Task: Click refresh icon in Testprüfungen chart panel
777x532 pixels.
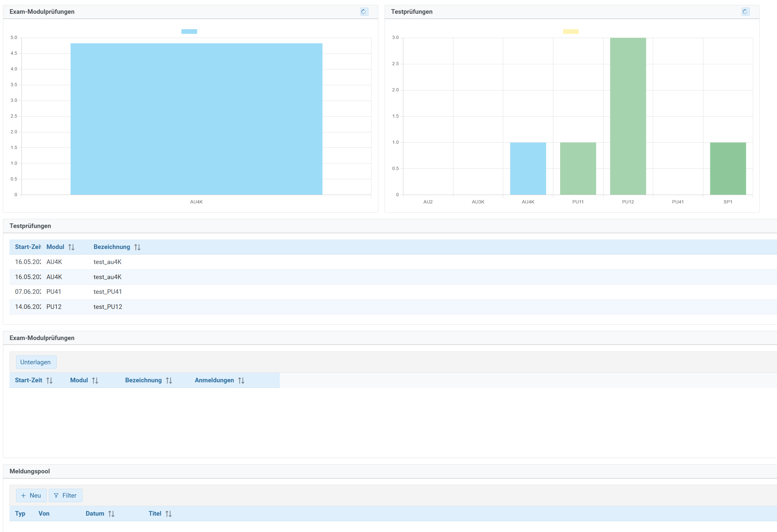Action: point(745,12)
